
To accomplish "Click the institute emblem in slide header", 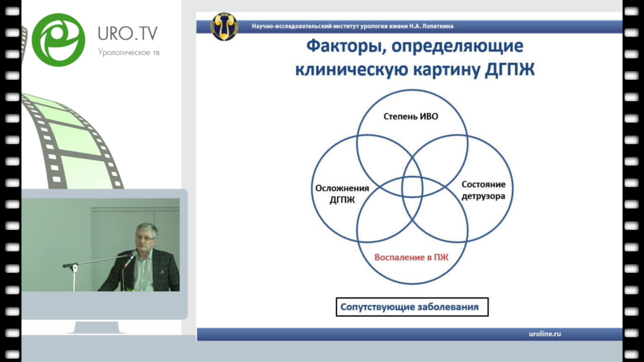I will click(x=224, y=26).
